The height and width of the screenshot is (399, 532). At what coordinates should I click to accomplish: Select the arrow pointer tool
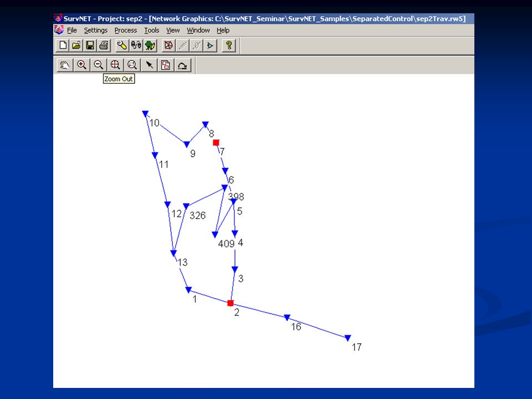coord(149,65)
